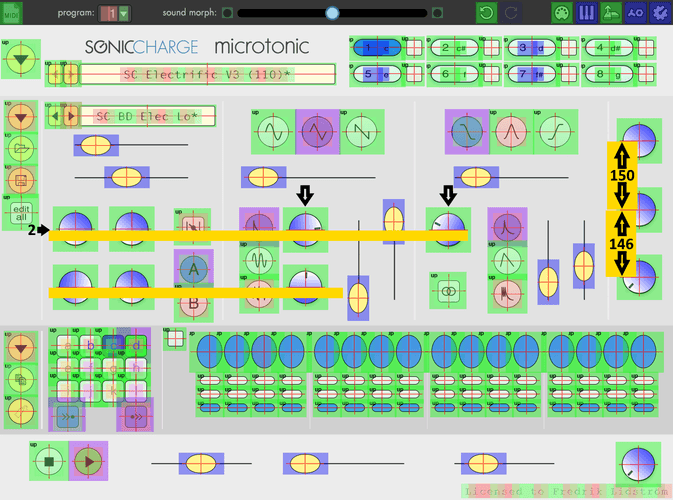The width and height of the screenshot is (673, 500).
Task: Click slider handle beneath oscillator waveform buttons
Action: (x=264, y=177)
